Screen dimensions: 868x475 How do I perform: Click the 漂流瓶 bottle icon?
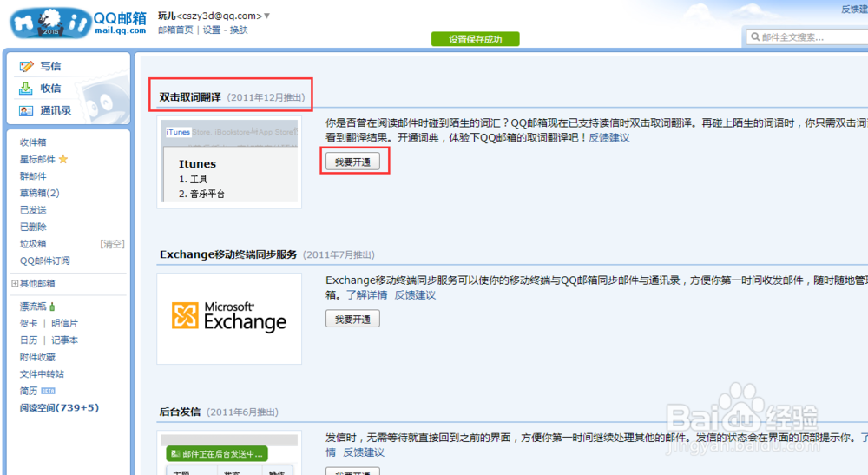(x=52, y=307)
